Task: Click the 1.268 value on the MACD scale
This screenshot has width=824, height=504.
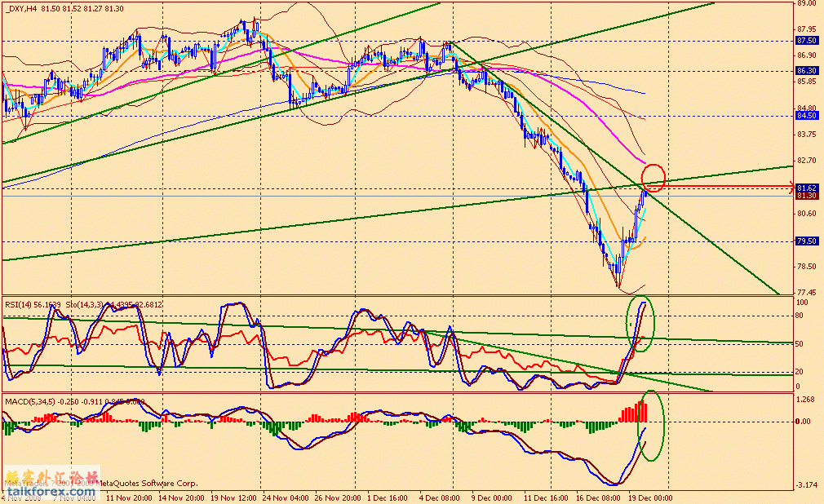Action: [x=806, y=400]
